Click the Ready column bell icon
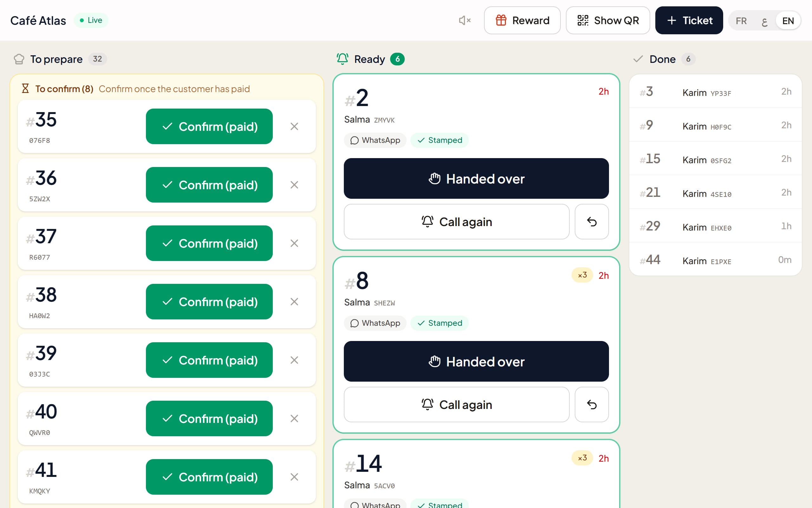The image size is (812, 508). [x=342, y=59]
